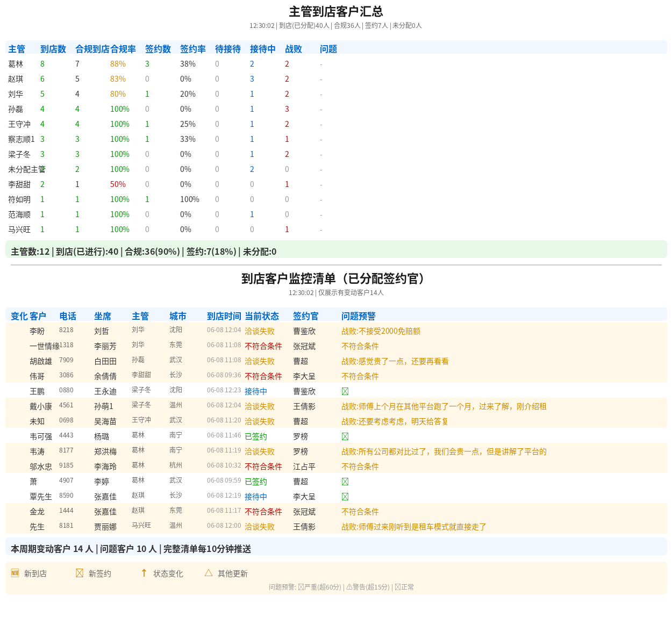Click the 到店数 column header
The height and width of the screenshot is (617, 672).
pyautogui.click(x=53, y=49)
